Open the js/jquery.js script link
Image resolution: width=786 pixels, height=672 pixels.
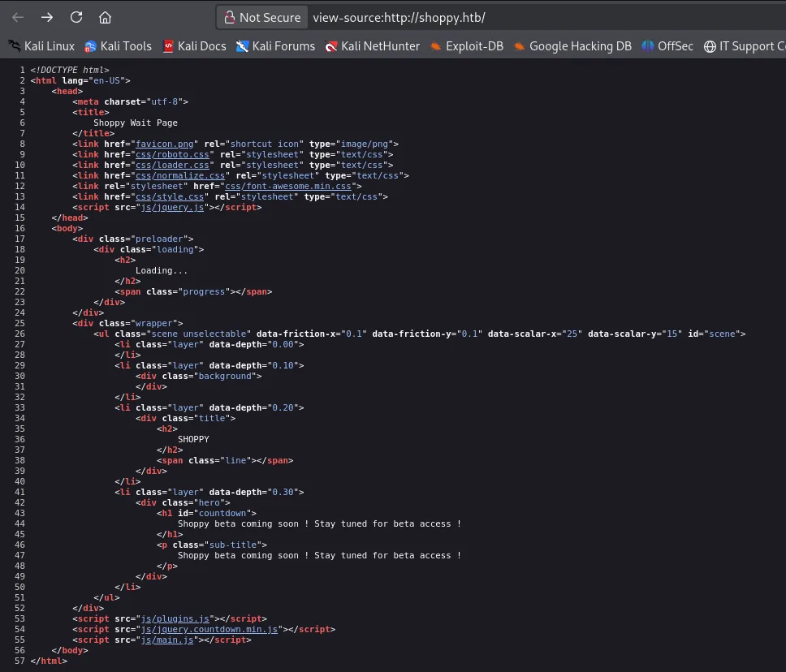pyautogui.click(x=172, y=207)
